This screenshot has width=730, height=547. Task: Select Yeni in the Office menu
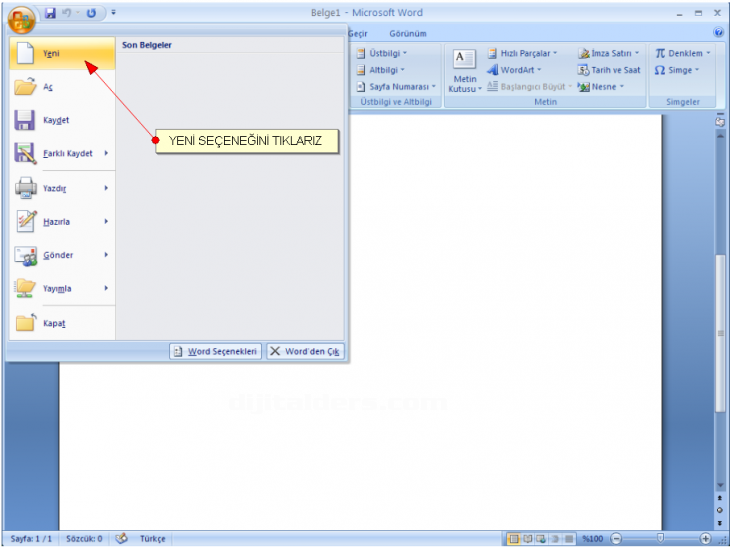(62, 53)
